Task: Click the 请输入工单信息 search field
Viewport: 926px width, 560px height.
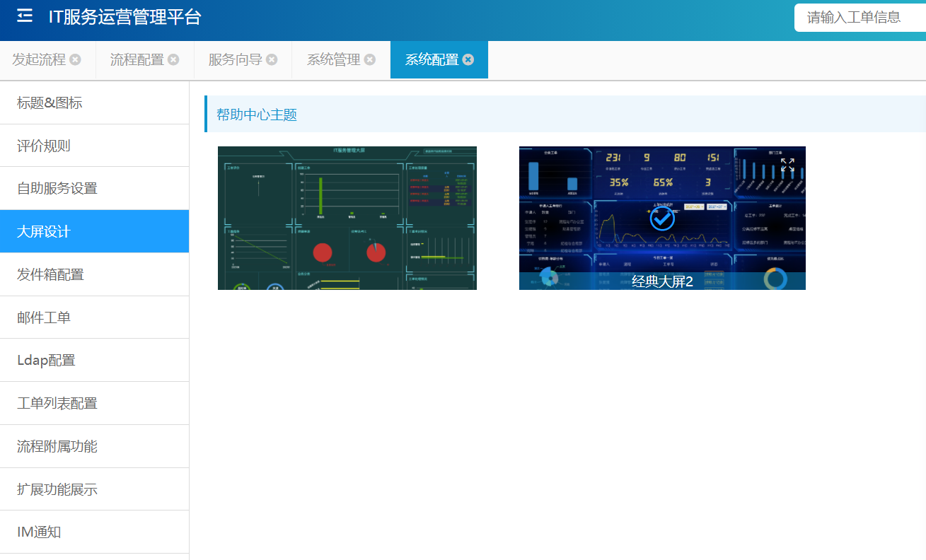Action: coord(856,18)
